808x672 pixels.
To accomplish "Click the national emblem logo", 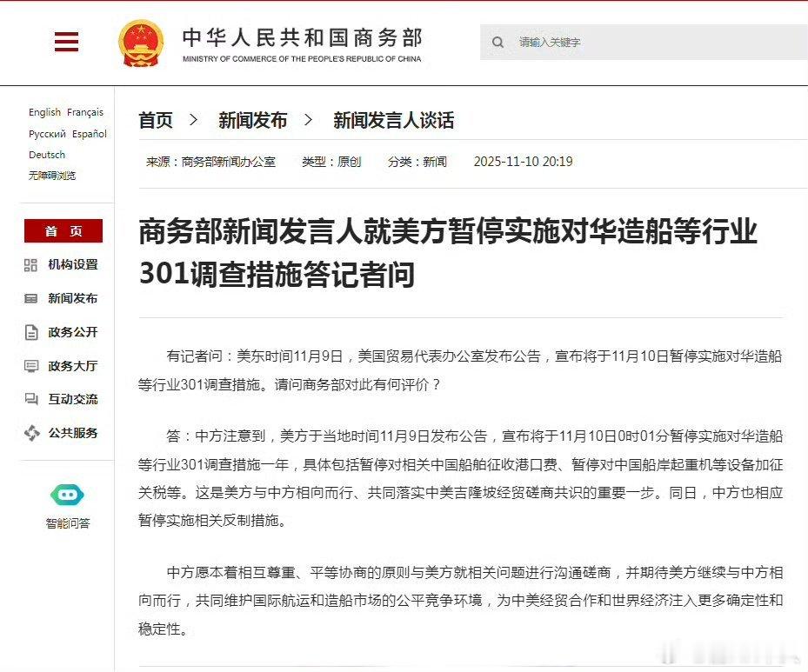I will tap(142, 43).
